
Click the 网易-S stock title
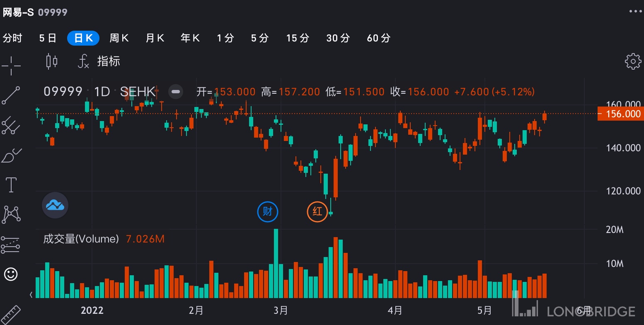[x=18, y=12]
